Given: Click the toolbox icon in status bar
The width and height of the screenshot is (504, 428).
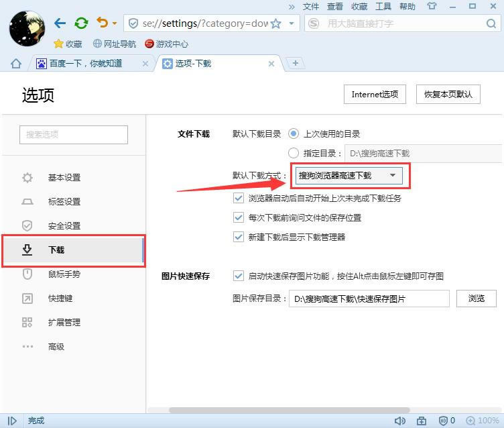Looking at the screenshot, I should click(422, 421).
